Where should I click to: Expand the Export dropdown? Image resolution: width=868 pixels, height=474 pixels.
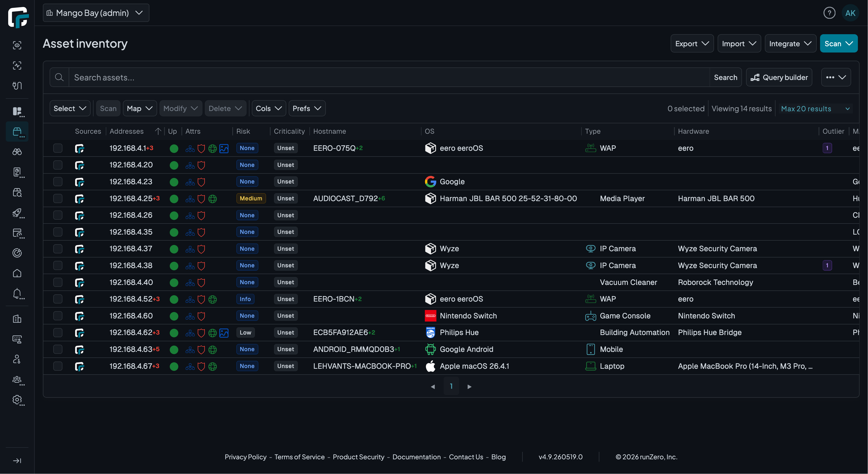coord(692,43)
